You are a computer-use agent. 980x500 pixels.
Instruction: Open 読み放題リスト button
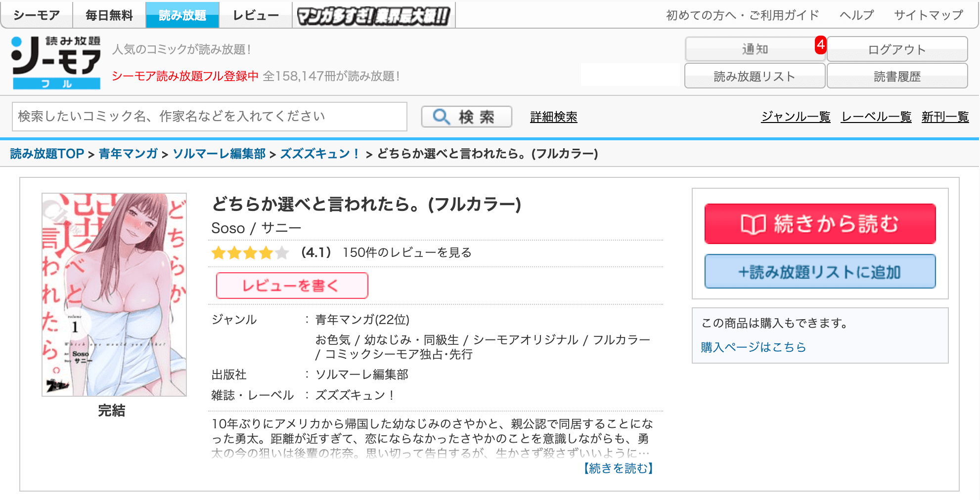[x=755, y=76]
